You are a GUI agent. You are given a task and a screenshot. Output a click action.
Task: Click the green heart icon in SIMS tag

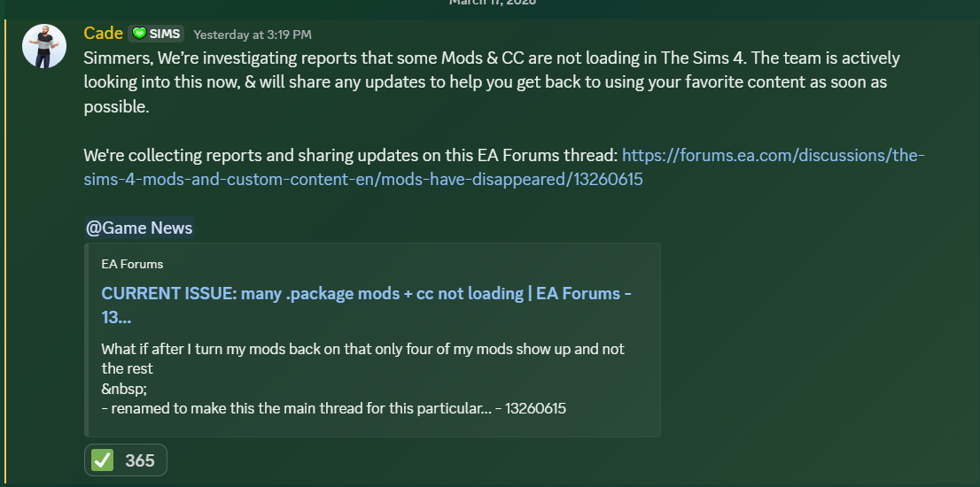coord(139,35)
